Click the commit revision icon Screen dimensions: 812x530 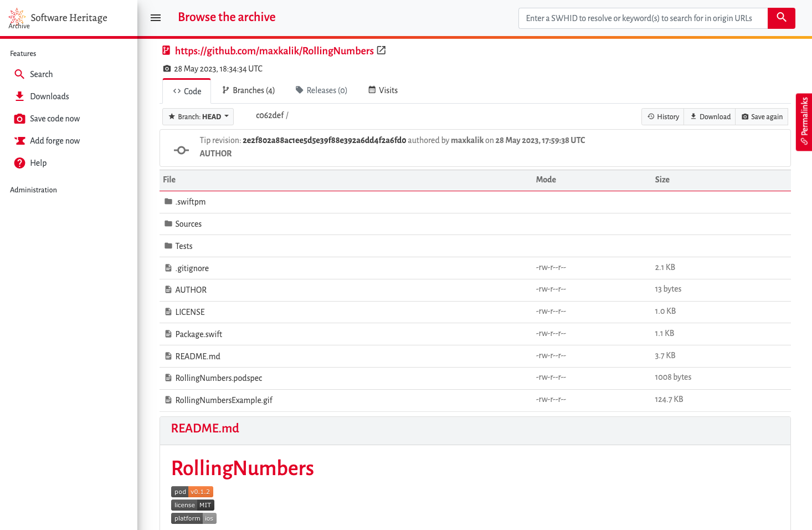181,150
